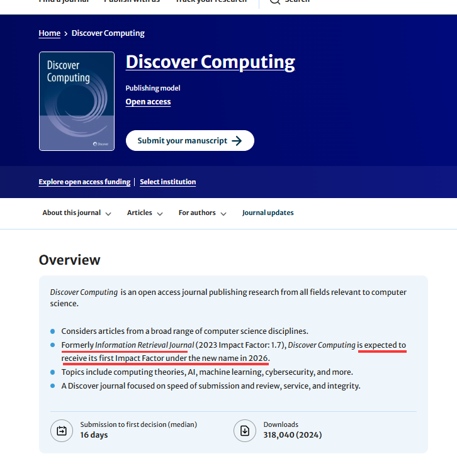Click the Select institution link

(167, 182)
